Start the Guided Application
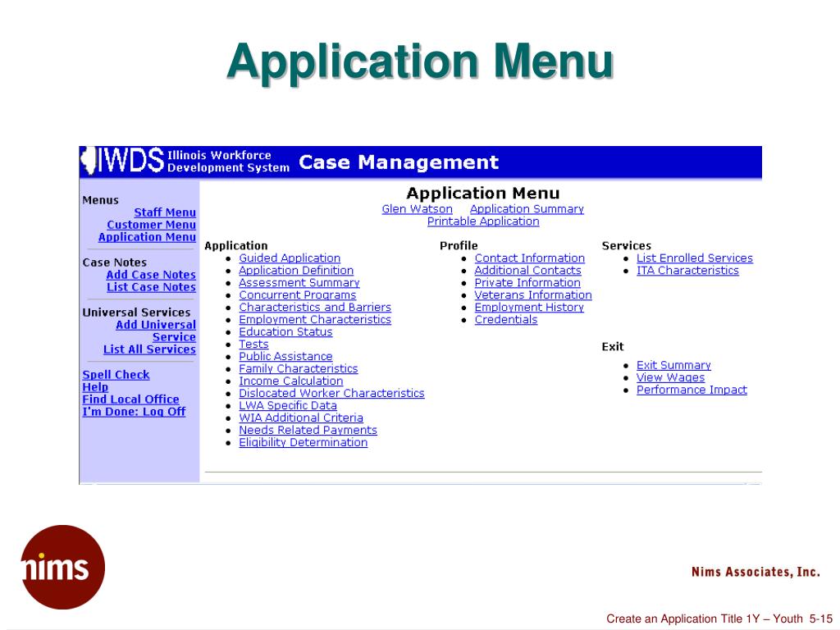 290,258
